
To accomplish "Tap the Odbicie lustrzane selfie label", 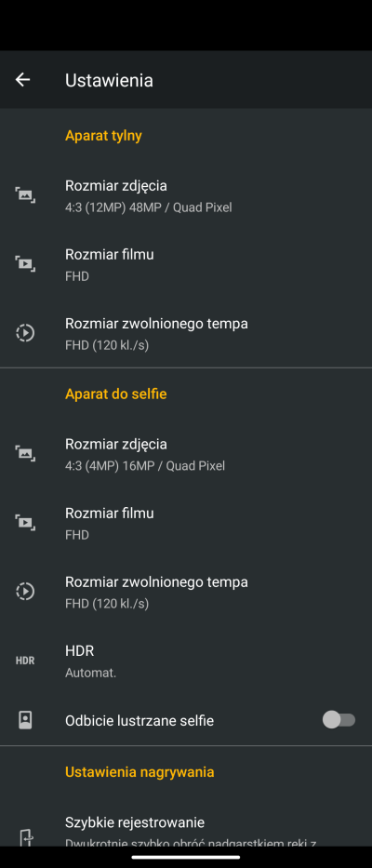I will [x=139, y=721].
